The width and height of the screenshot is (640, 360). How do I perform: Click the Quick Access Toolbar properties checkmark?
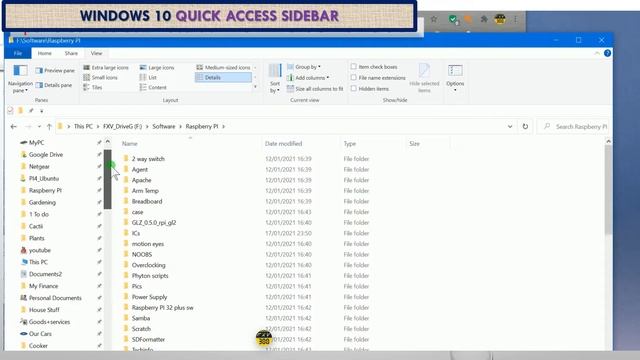click(10, 111)
